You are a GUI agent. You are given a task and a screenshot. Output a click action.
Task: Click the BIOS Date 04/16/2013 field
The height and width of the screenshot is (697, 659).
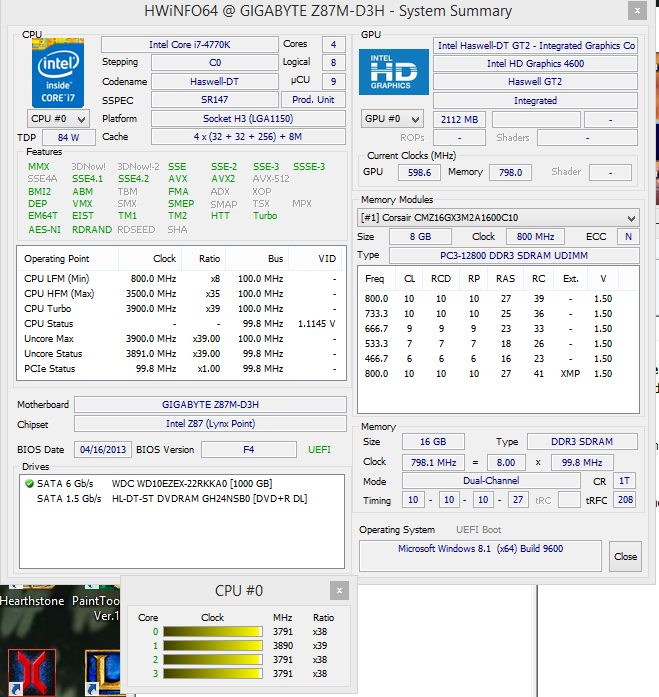click(103, 449)
